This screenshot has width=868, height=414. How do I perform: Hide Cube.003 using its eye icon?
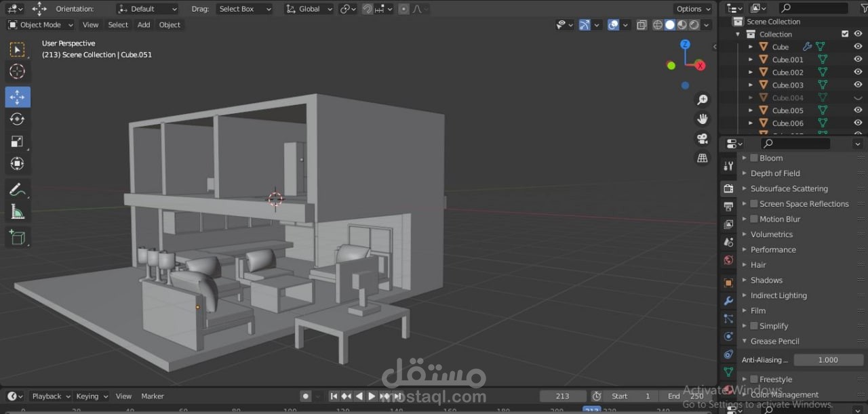(x=858, y=85)
